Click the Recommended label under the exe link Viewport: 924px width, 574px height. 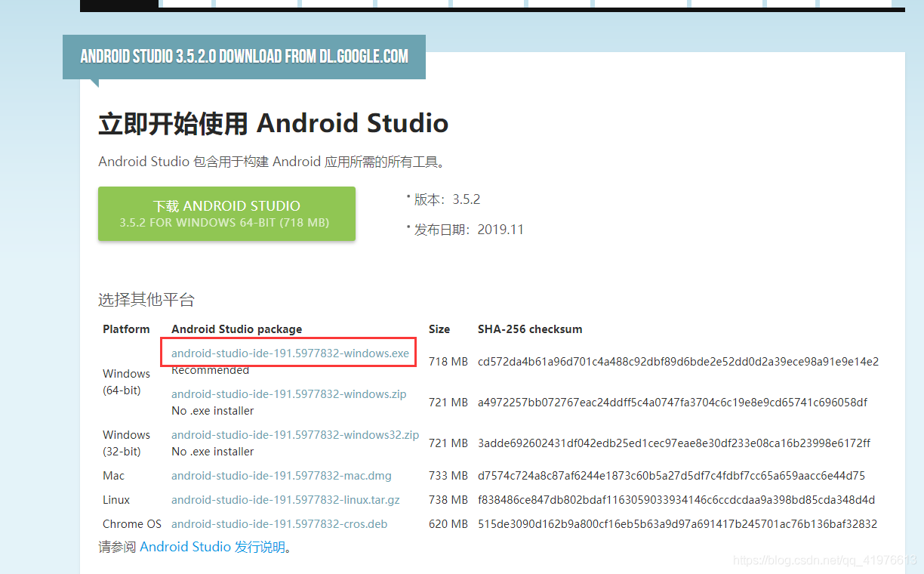tap(210, 369)
